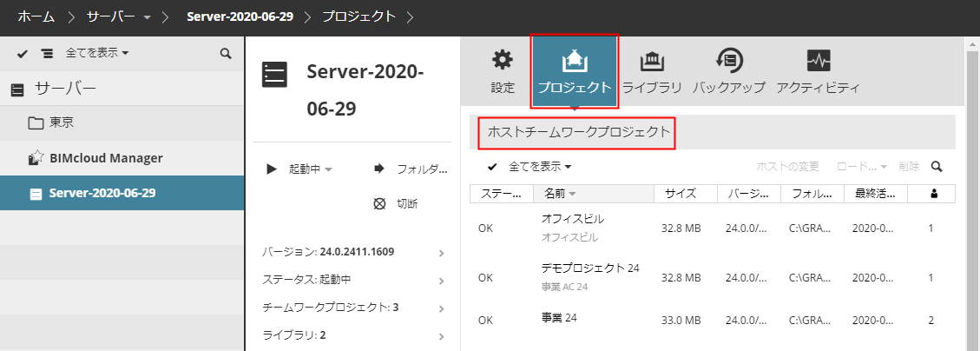Click the フォルダ move button
This screenshot has height=351, width=980.
point(411,169)
